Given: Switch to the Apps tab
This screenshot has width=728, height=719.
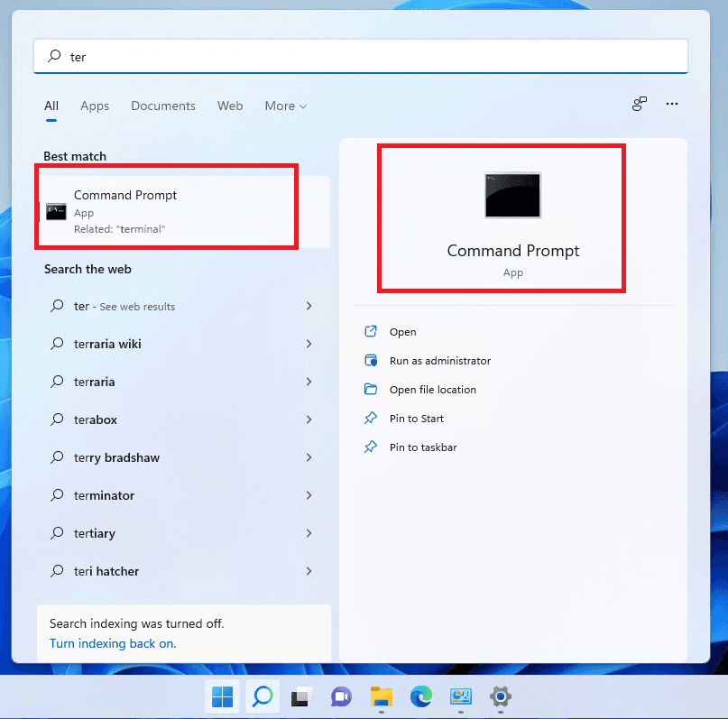Looking at the screenshot, I should (x=95, y=106).
